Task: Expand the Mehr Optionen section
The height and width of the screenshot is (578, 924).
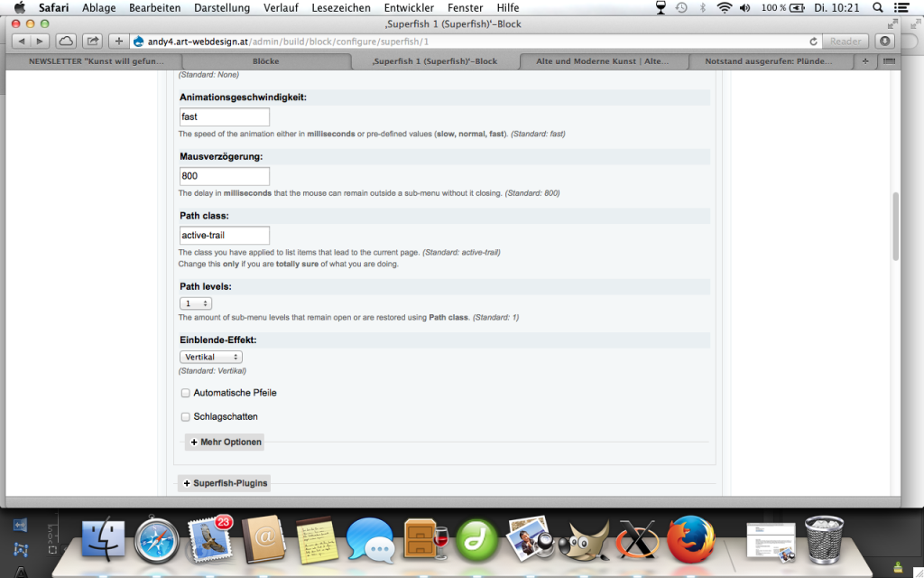Action: point(226,442)
